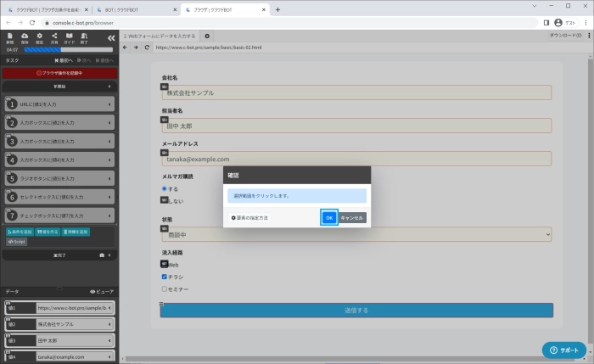Click the 保存 cloud icon in toolbar
The height and width of the screenshot is (364, 594).
[x=24, y=37]
